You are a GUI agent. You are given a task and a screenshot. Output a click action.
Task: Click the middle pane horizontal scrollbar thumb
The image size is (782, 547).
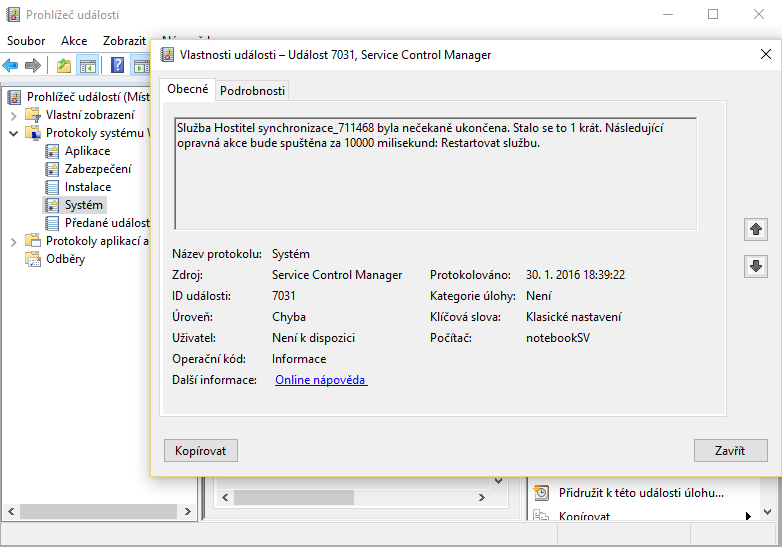coord(294,497)
